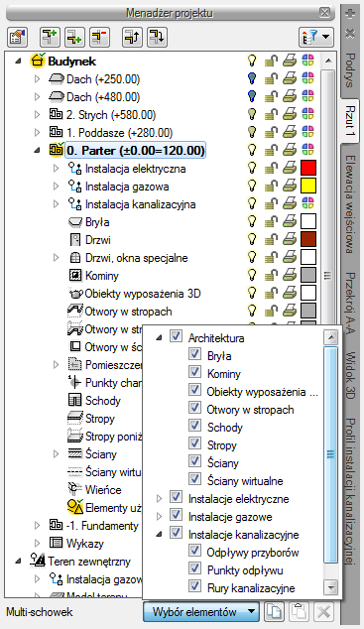Screen dimensions: 364x629
Task: Click move storey up toolbar icon
Action: 132,38
